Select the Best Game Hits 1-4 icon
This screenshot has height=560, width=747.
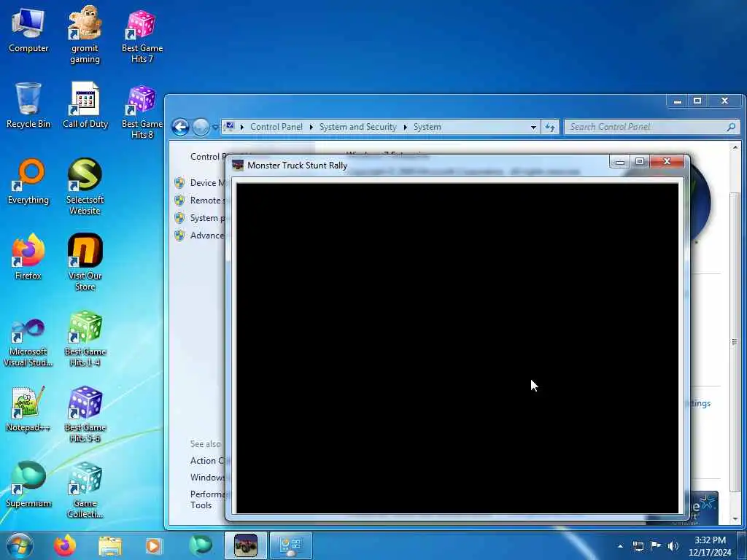pyautogui.click(x=85, y=339)
